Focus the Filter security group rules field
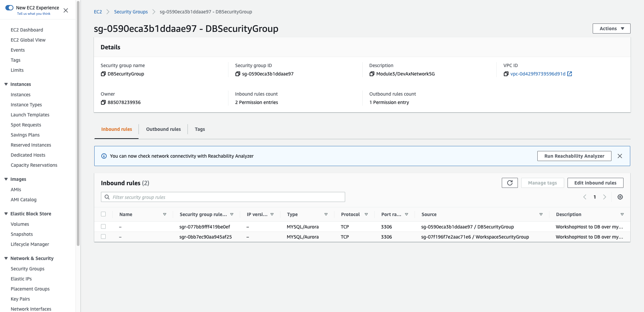Viewport: 644px width, 312px height. [x=223, y=197]
